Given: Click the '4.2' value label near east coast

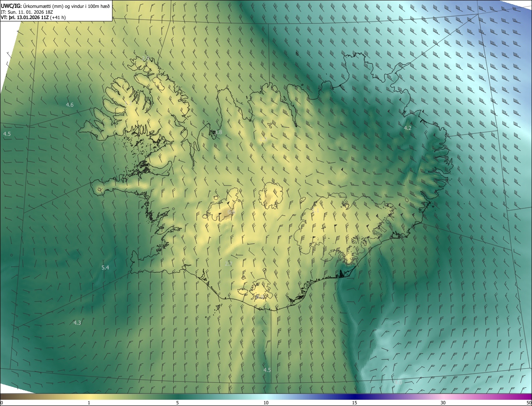Looking at the screenshot, I should click(408, 128).
